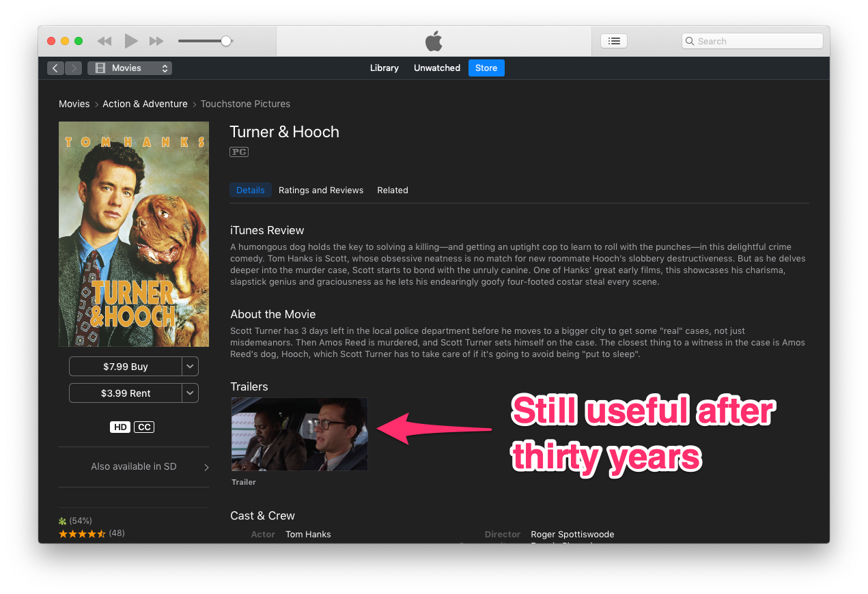
Task: Click the volume slider knob
Action: tap(226, 41)
